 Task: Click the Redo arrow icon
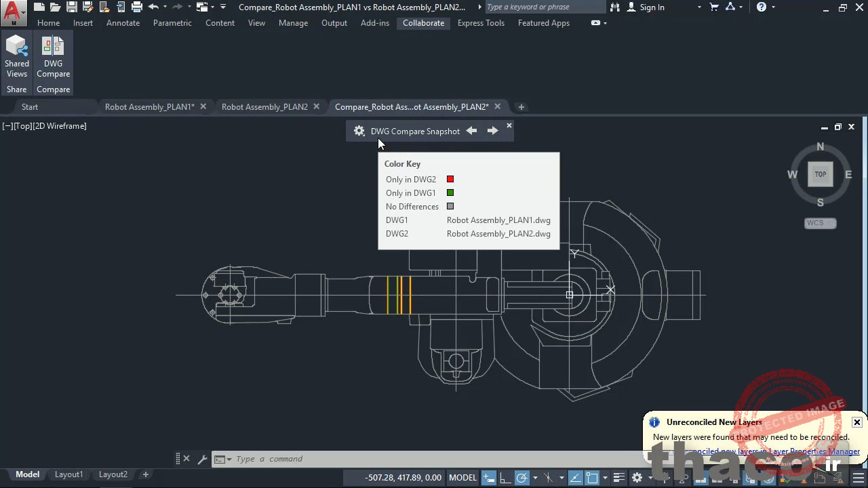(x=178, y=7)
